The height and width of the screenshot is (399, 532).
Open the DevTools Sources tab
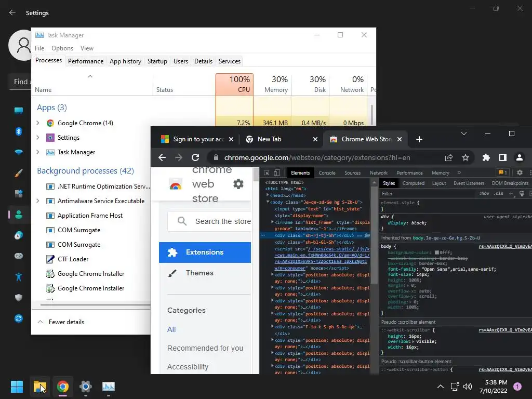pyautogui.click(x=353, y=172)
